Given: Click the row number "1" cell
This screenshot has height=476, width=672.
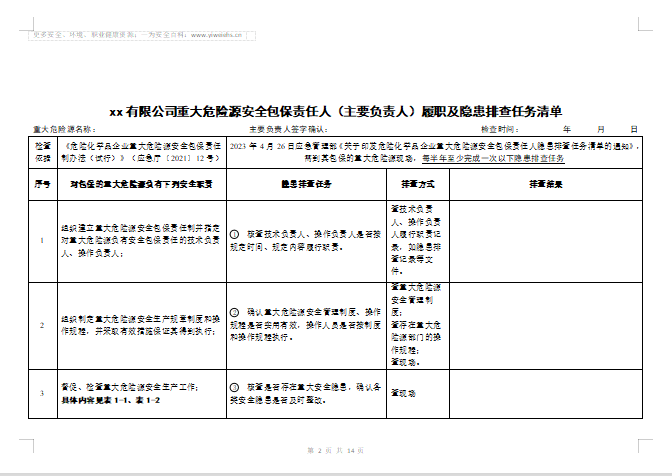Looking at the screenshot, I should point(43,241).
